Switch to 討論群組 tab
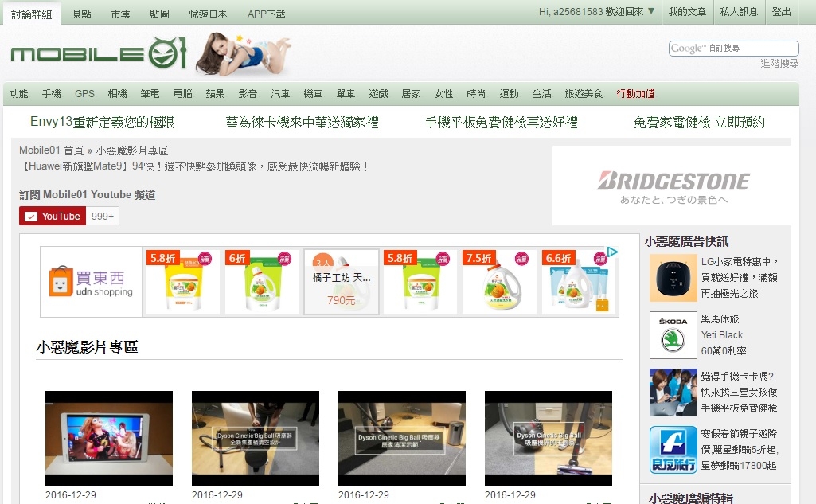This screenshot has width=816, height=504. click(32, 14)
